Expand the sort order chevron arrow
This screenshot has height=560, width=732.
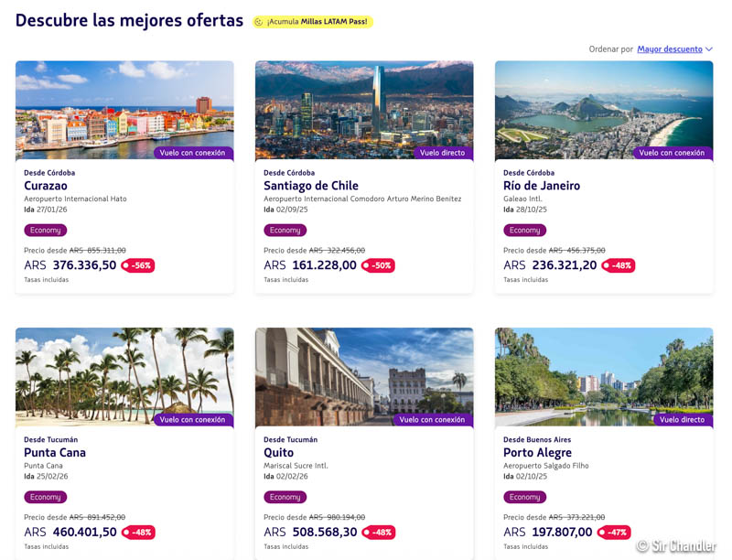coord(709,49)
